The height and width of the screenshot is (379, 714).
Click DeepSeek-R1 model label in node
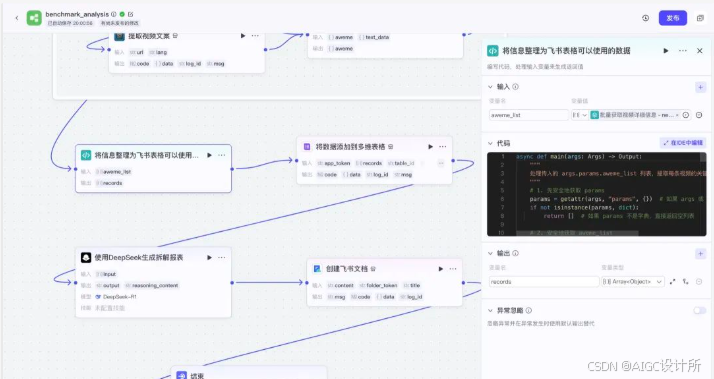pyautogui.click(x=119, y=297)
